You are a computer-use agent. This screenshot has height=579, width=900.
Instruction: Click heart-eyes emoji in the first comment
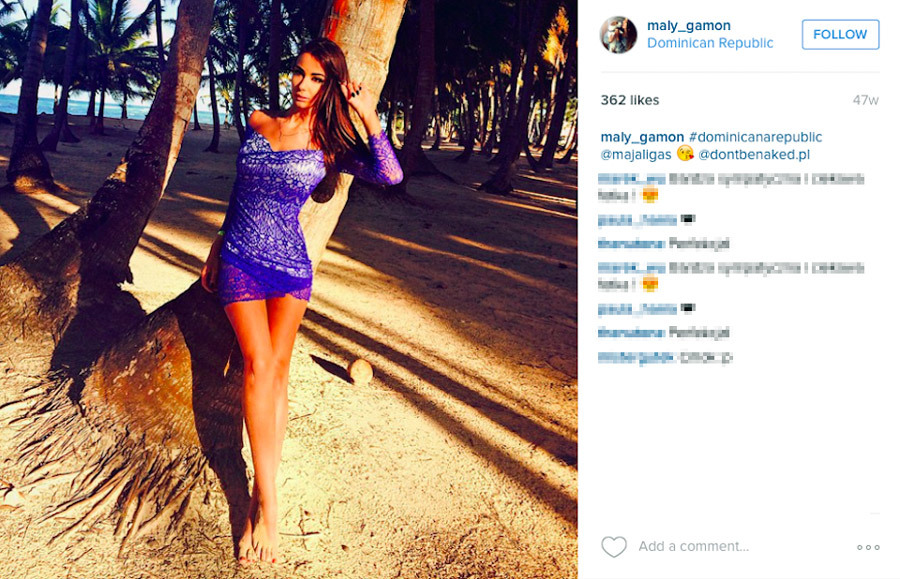(649, 196)
